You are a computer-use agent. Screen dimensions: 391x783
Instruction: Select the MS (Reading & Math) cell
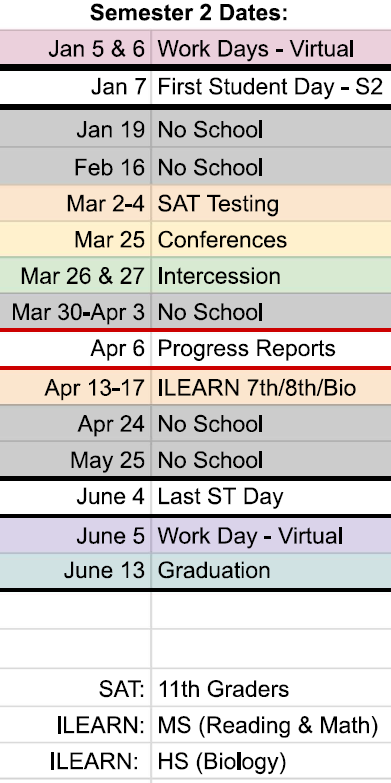(271, 725)
